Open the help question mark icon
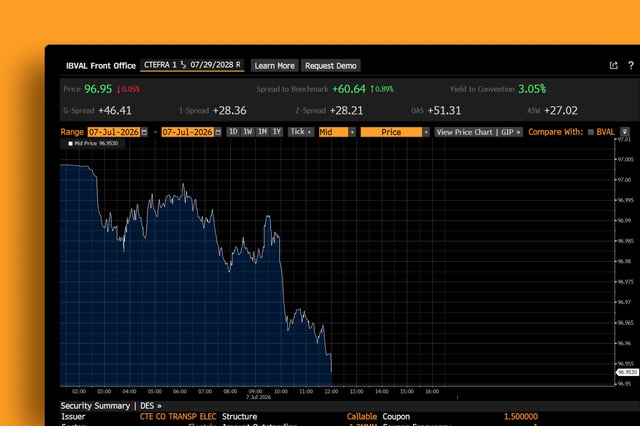Viewport: 640px width, 426px height. [x=631, y=65]
